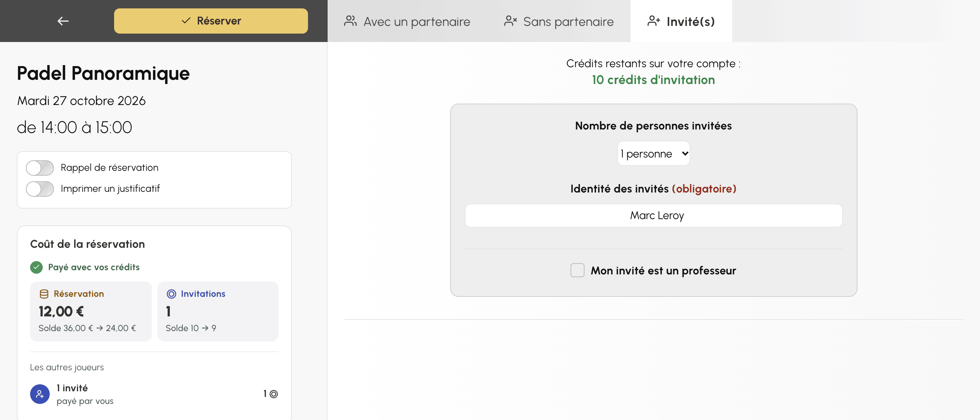Check Mon invité est un professeur
Screen dimensions: 980x420
pos(577,270)
